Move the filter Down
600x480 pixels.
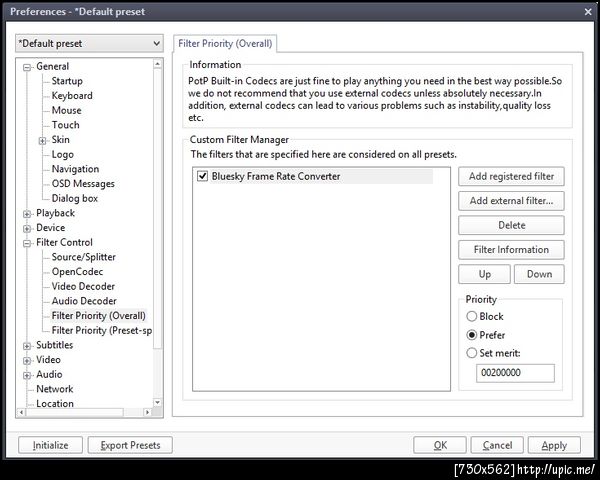point(539,274)
